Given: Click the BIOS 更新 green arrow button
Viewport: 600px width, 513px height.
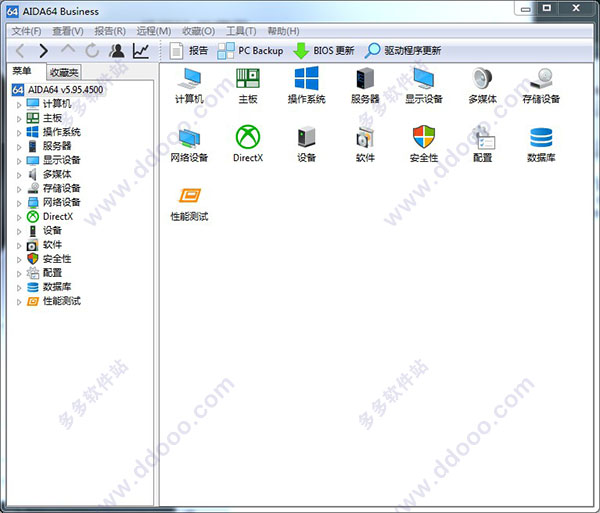Looking at the screenshot, I should [323, 50].
